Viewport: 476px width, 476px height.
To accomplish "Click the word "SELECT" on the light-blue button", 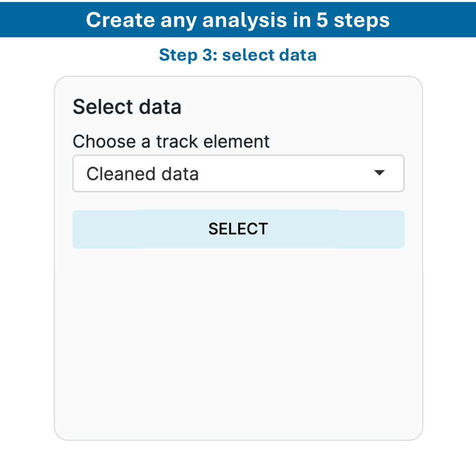I will pyautogui.click(x=238, y=229).
